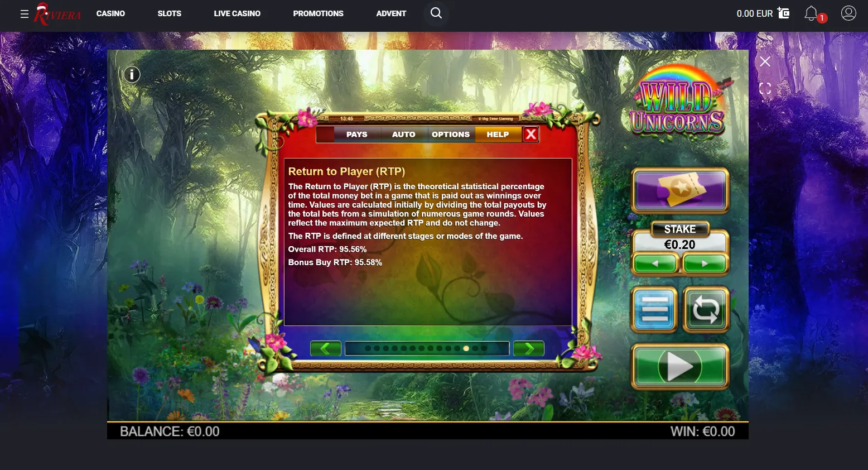Open the site search
Image resolution: width=868 pixels, height=470 pixels.
[x=436, y=13]
